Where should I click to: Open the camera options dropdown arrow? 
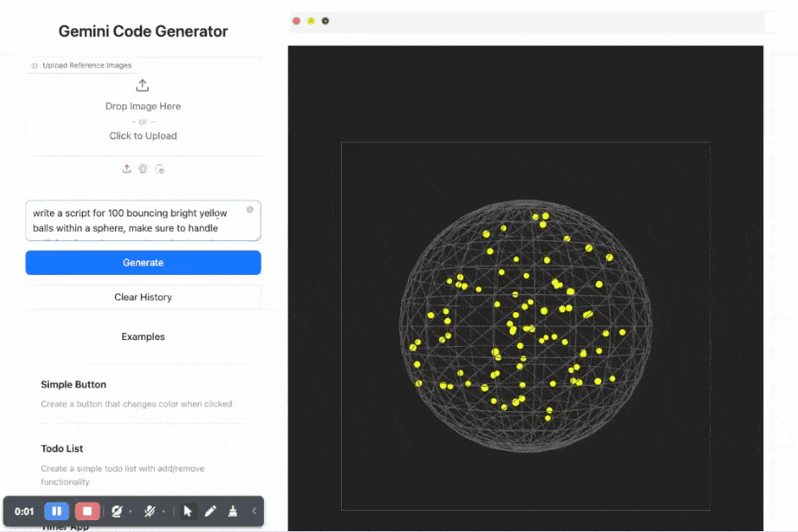pyautogui.click(x=130, y=512)
